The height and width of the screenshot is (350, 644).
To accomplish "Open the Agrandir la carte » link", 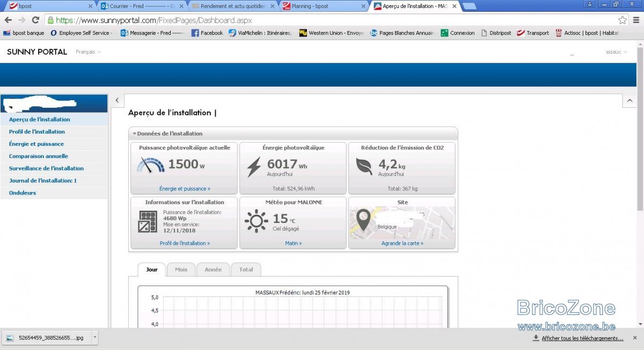I will coord(402,243).
